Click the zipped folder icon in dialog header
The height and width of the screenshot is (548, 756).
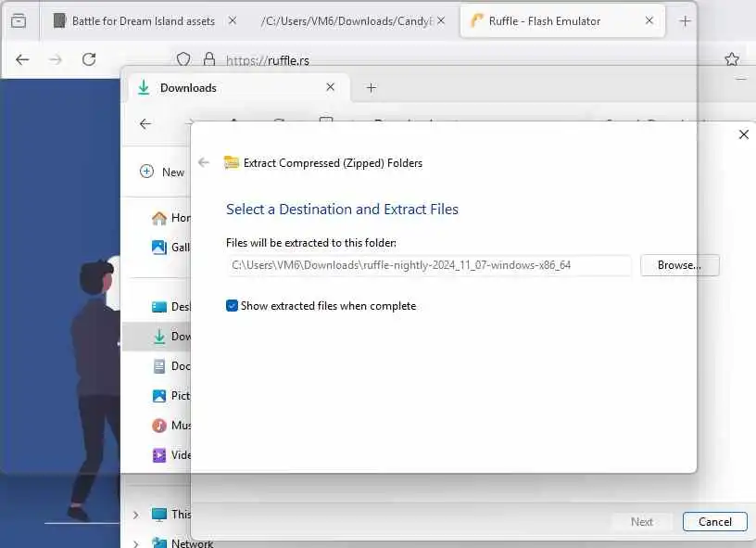pos(232,163)
